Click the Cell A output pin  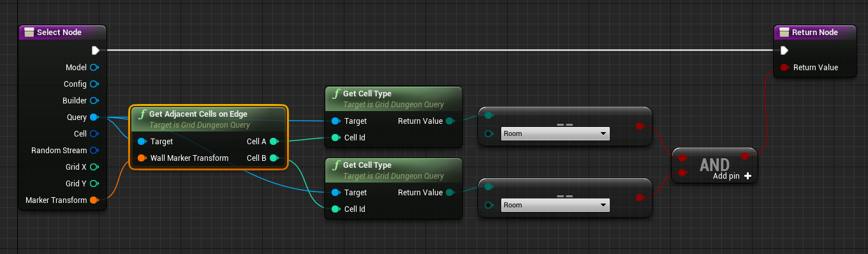pos(274,141)
